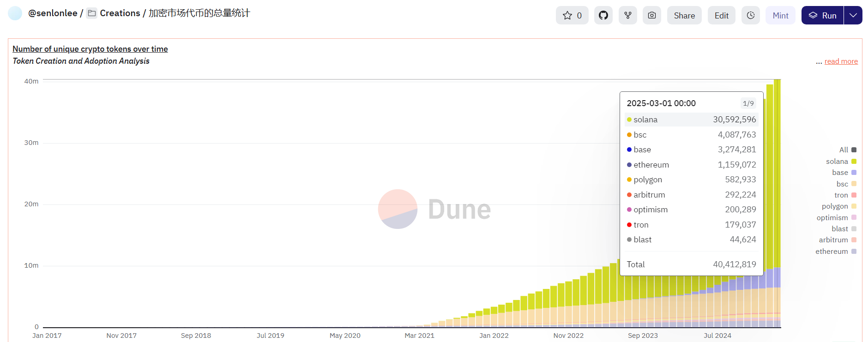Image resolution: width=868 pixels, height=342 pixels.
Task: Click the camera screenshot icon
Action: (652, 15)
